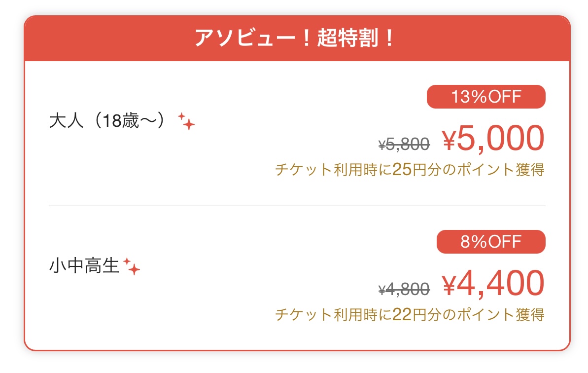Image resolution: width=588 pixels, height=373 pixels.
Task: Click the sparkle icon beside 小中高生
Action: pos(132,266)
